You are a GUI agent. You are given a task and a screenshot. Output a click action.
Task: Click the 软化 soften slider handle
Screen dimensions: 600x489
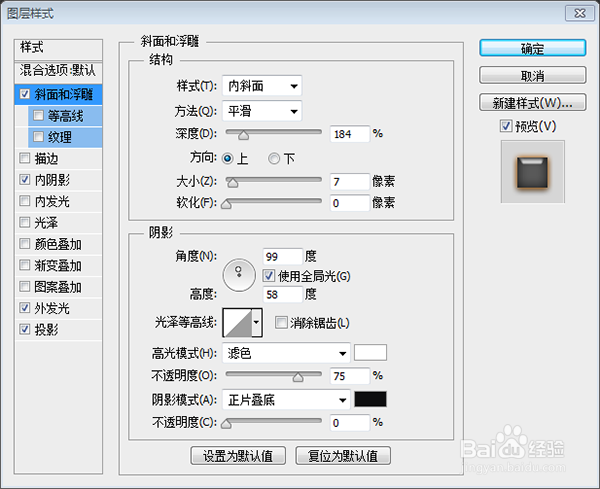pos(226,204)
